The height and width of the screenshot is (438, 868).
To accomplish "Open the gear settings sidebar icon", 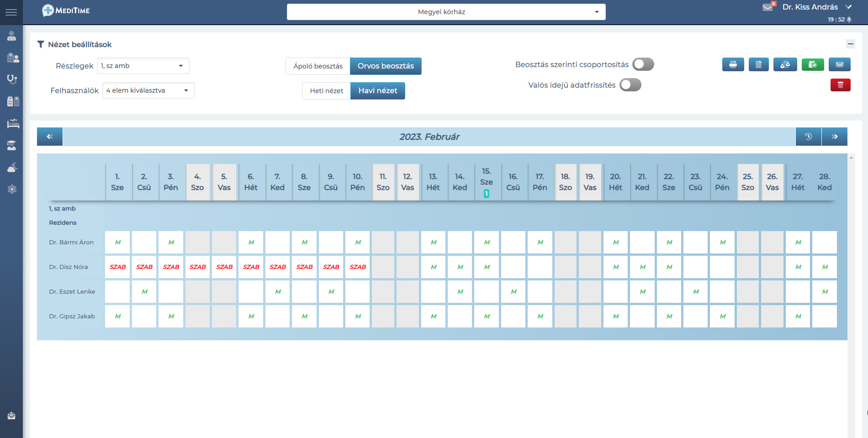I will coord(12,189).
